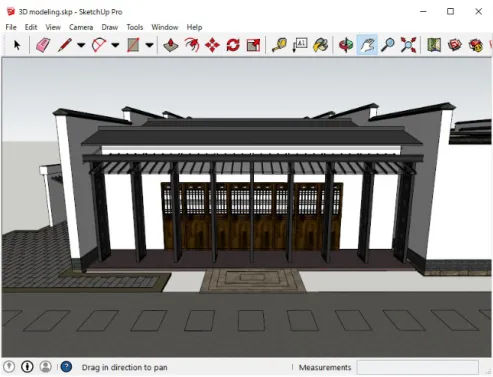493x377 pixels.
Task: Maximize the SketchUp Pro window
Action: [x=450, y=11]
